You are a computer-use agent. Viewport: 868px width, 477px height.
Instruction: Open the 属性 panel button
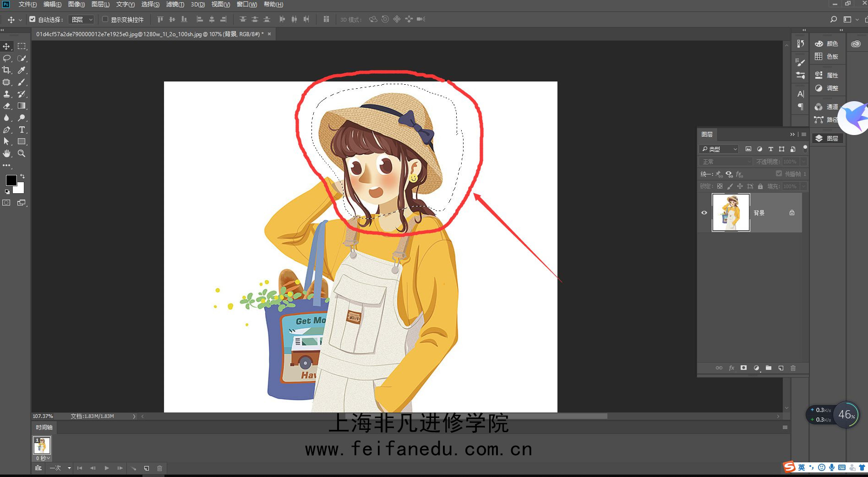[827, 75]
